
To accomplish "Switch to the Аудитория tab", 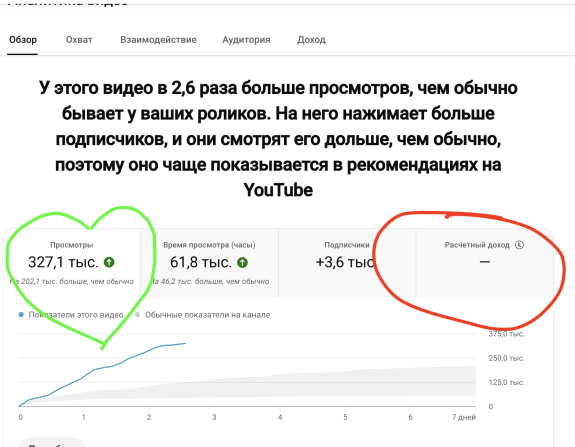I will pyautogui.click(x=246, y=40).
